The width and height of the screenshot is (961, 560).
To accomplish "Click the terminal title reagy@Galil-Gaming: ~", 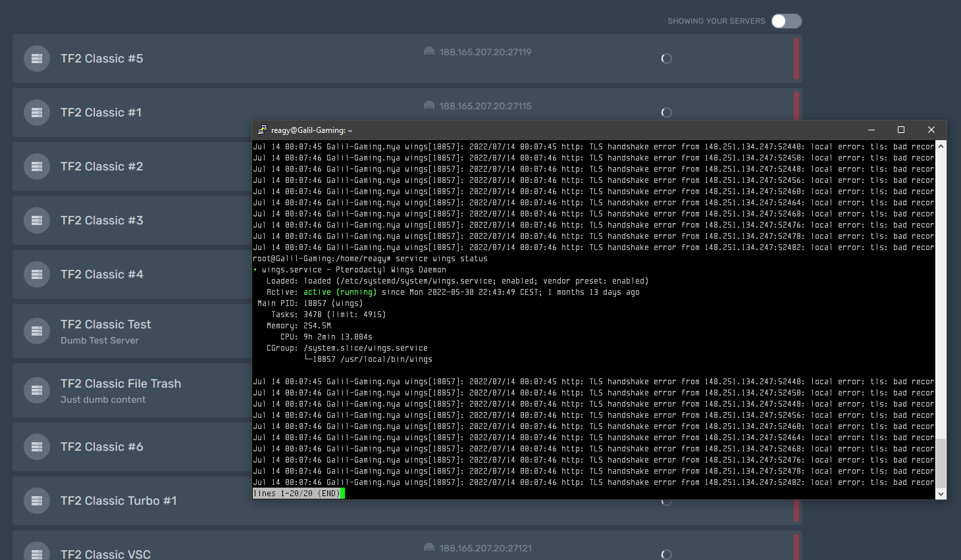I will pyautogui.click(x=312, y=130).
